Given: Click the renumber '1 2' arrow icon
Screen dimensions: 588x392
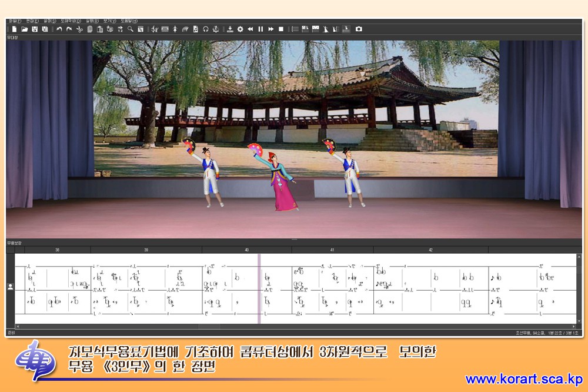Looking at the screenshot, I should tap(121, 29).
